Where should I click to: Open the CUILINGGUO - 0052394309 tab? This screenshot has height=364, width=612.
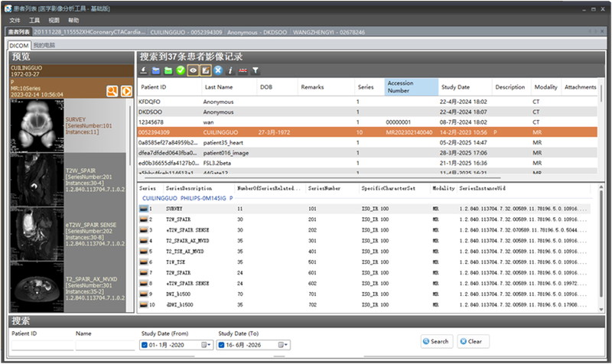(x=186, y=32)
